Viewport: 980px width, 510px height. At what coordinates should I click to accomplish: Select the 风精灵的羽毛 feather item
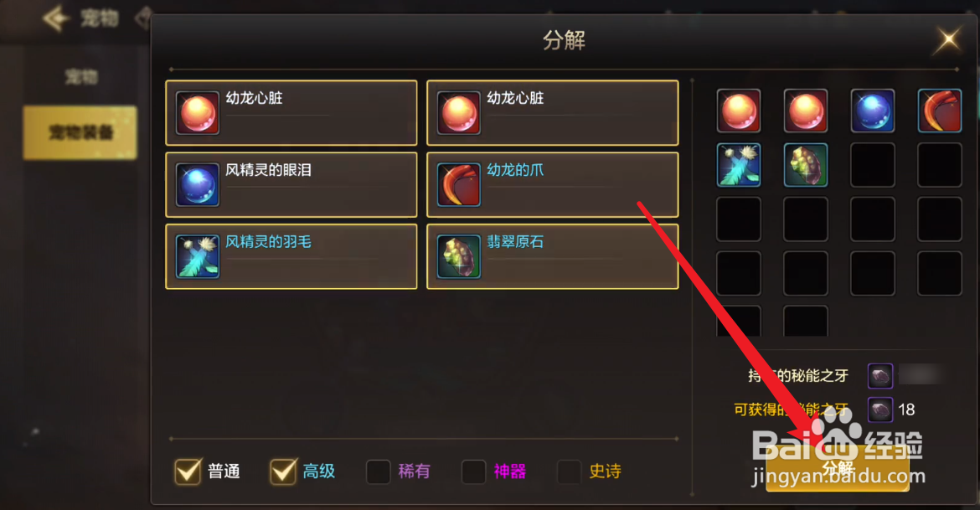click(x=291, y=256)
